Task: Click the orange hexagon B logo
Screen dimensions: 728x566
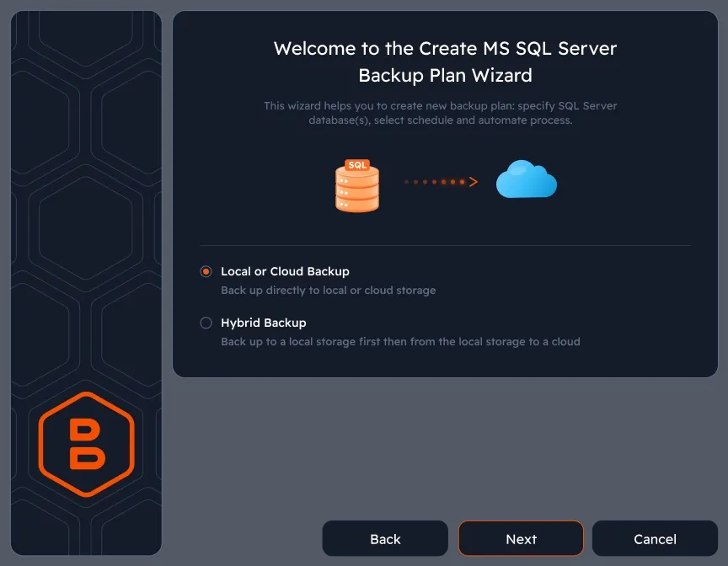Action: (x=86, y=444)
